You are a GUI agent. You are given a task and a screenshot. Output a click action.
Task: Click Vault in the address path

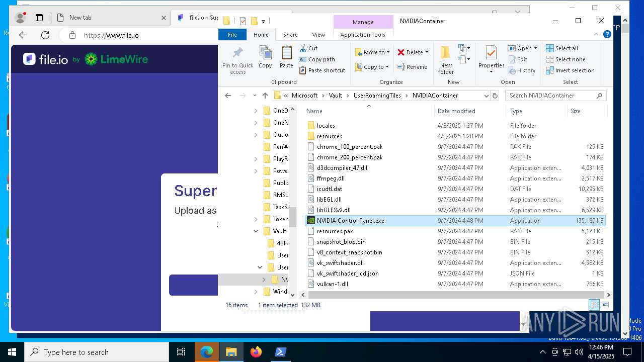pyautogui.click(x=336, y=96)
